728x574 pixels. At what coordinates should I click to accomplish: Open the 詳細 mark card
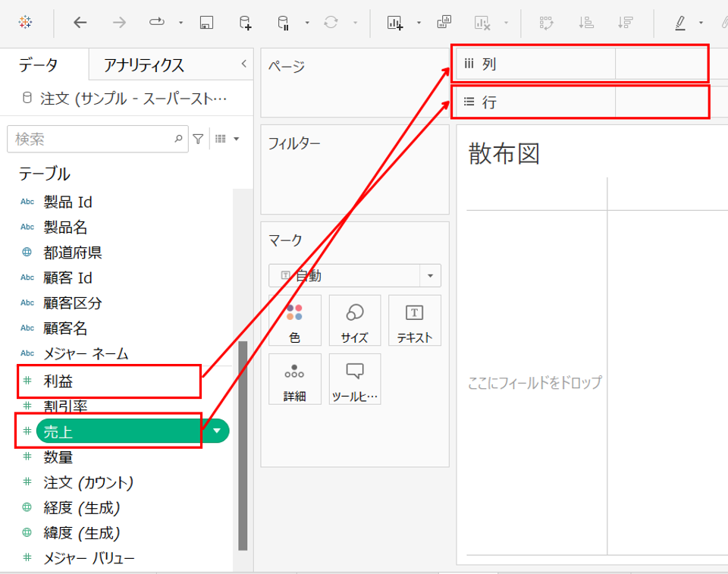(295, 379)
